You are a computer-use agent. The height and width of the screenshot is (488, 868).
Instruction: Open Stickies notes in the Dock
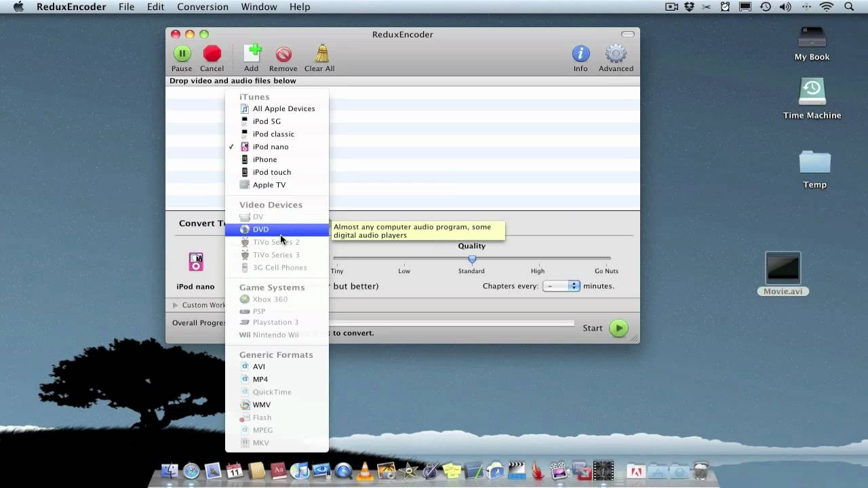click(452, 470)
